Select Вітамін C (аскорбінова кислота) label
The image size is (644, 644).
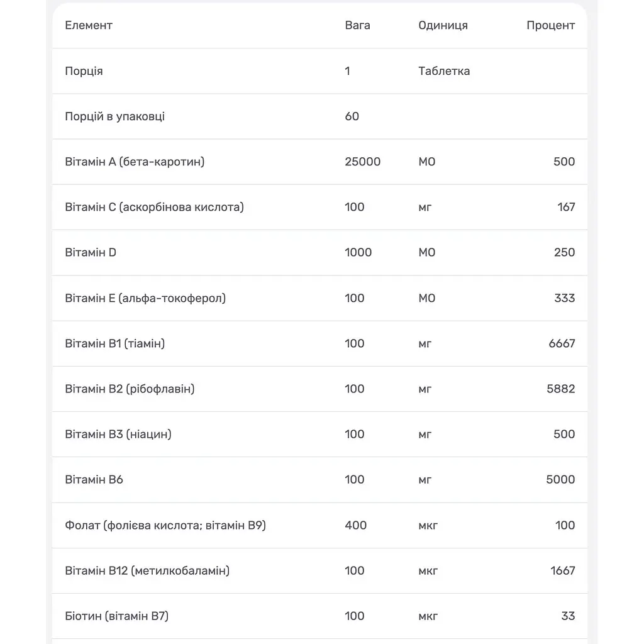[x=155, y=207]
